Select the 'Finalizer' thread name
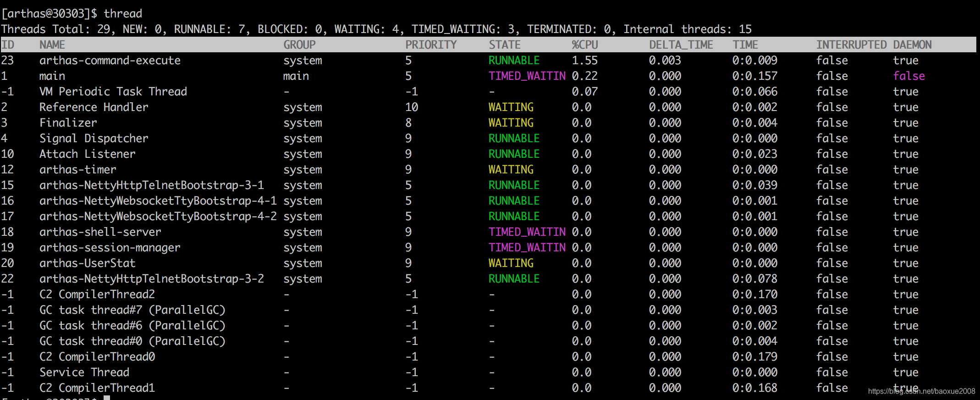The height and width of the screenshot is (400, 980). coord(68,122)
